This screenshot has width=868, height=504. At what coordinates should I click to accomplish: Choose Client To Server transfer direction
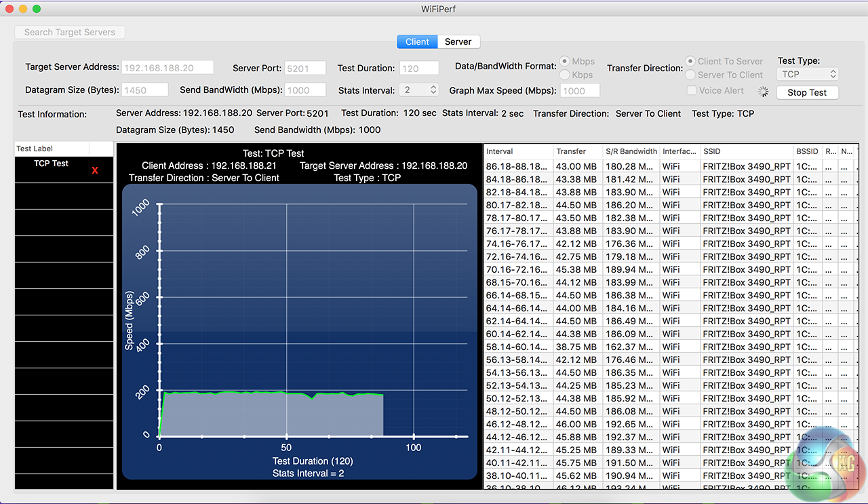690,62
